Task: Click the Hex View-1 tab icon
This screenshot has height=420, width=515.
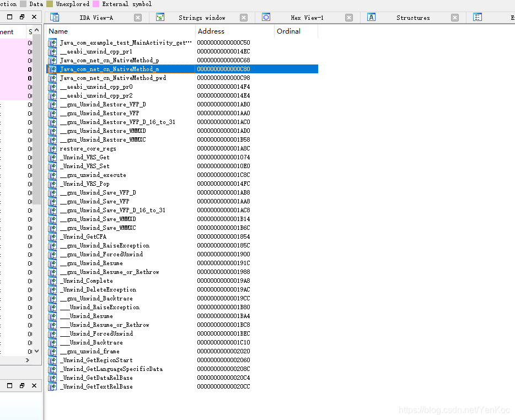Action: click(266, 18)
